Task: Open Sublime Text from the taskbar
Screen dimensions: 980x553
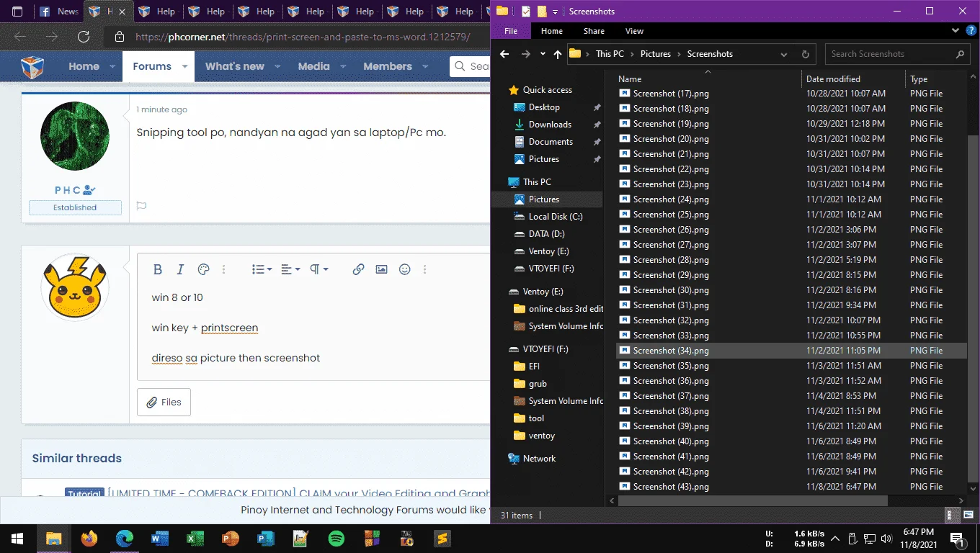Action: point(442,539)
